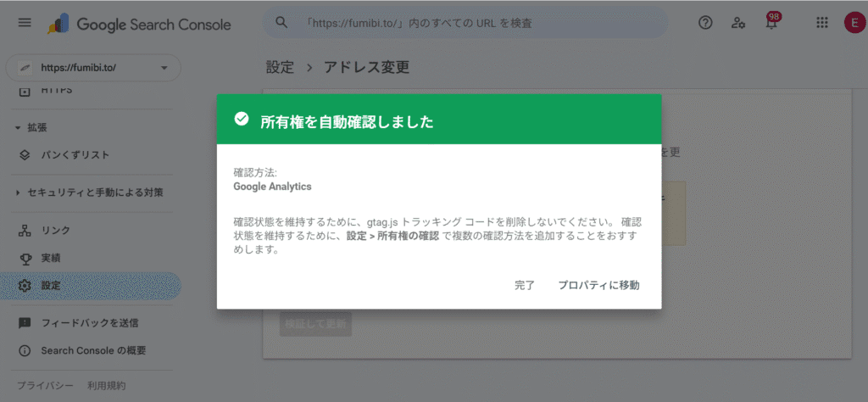Click the 確認方法: label
This screenshot has width=868, height=402.
[x=255, y=173]
